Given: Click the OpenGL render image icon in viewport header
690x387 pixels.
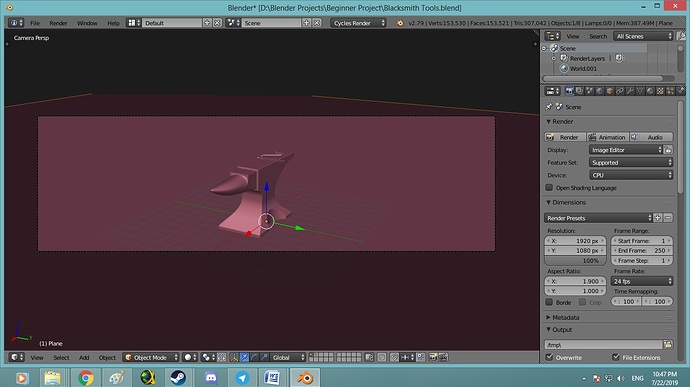Looking at the screenshot, I should [433, 357].
